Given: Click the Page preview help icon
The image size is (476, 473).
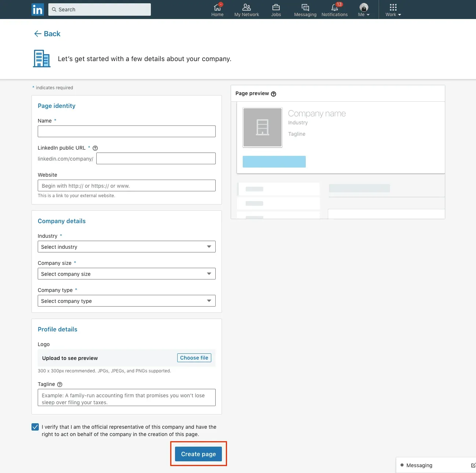Looking at the screenshot, I should tap(274, 94).
